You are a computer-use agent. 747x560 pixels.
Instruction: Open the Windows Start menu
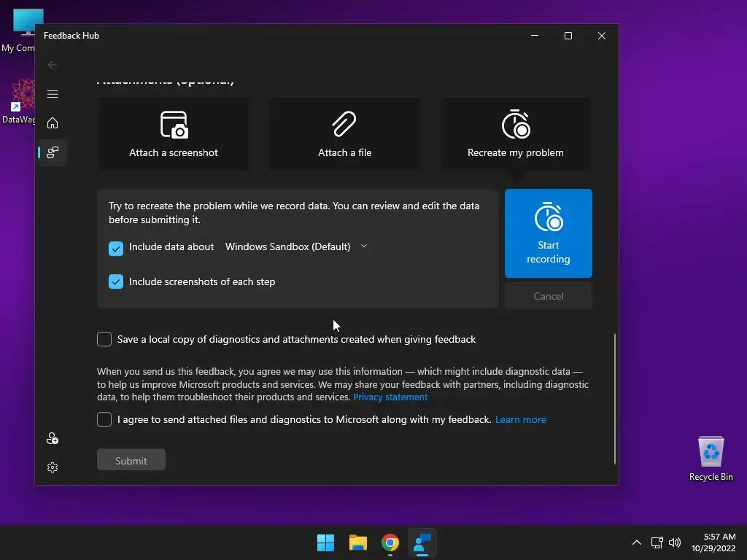coord(326,542)
